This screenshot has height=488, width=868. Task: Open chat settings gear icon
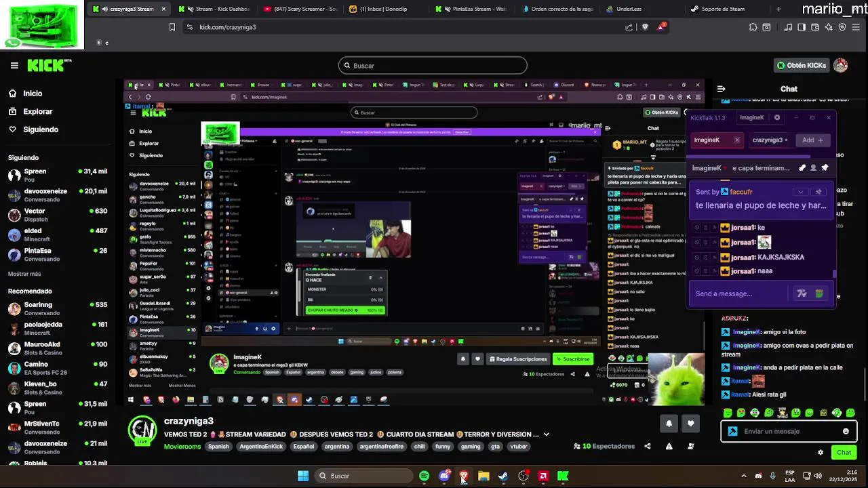click(x=821, y=452)
